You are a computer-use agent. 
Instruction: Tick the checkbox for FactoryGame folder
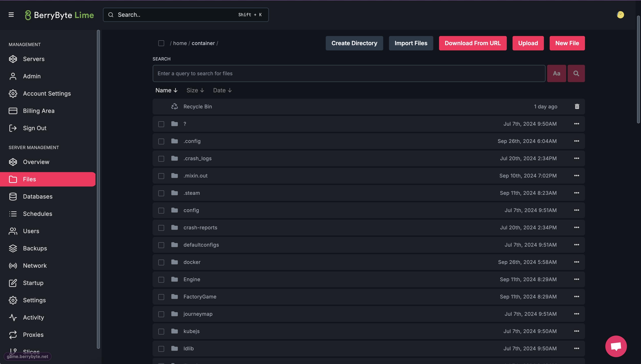click(161, 297)
